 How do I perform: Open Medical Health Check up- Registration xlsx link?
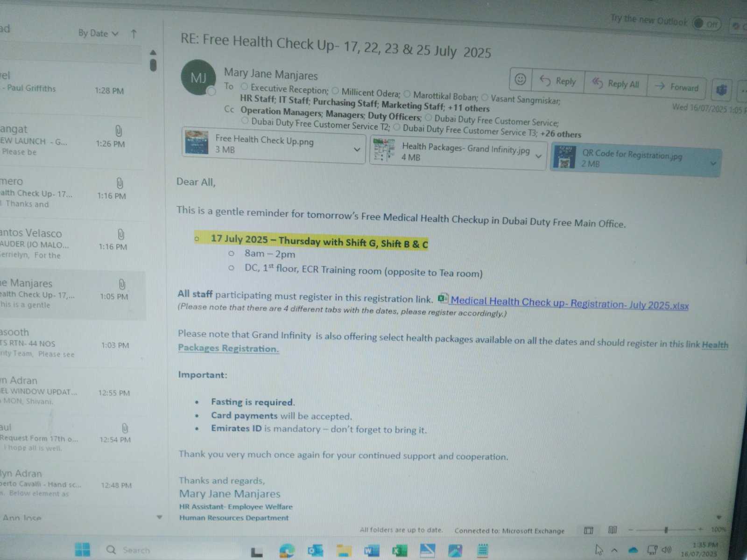point(570,303)
